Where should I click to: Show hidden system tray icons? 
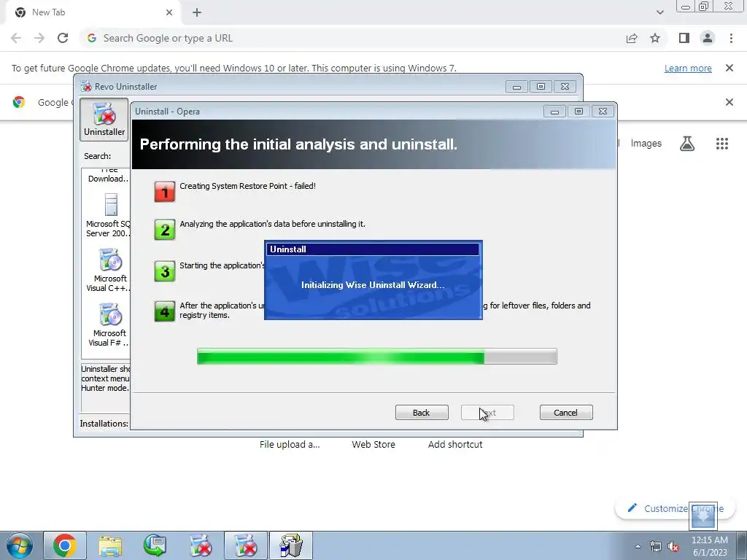pos(638,546)
